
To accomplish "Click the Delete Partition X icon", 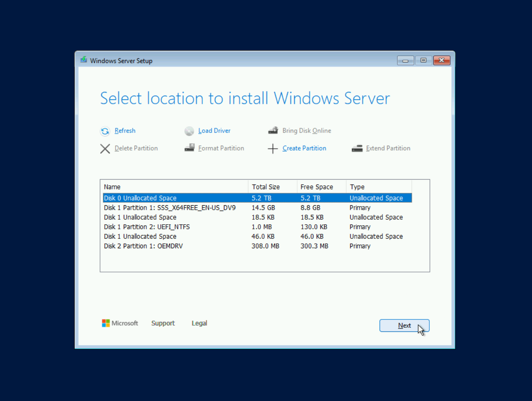I will click(105, 149).
